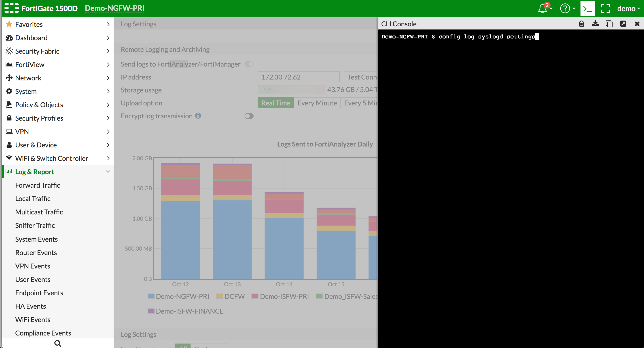Open WiFi Events log page
This screenshot has width=644, height=348.
coord(33,320)
